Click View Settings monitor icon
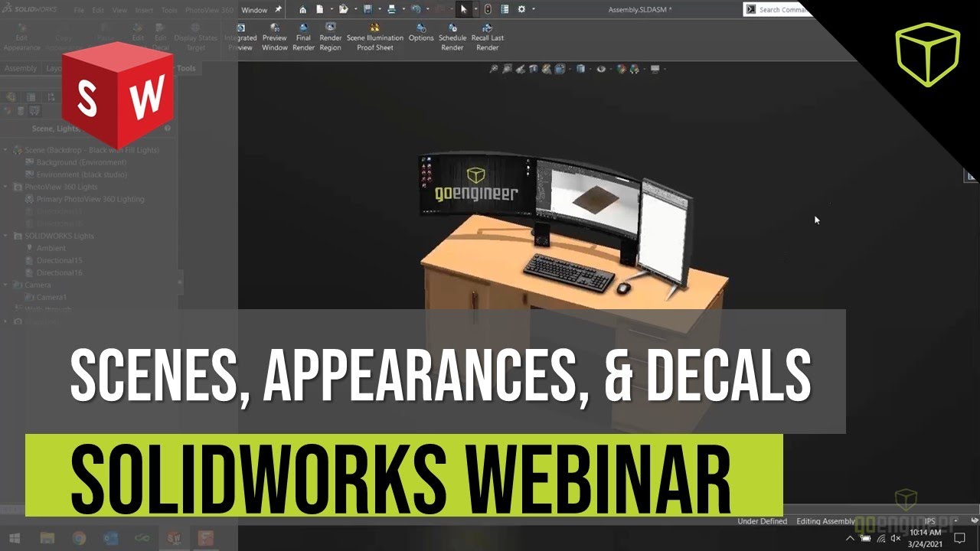Image resolution: width=980 pixels, height=551 pixels. coord(655,68)
